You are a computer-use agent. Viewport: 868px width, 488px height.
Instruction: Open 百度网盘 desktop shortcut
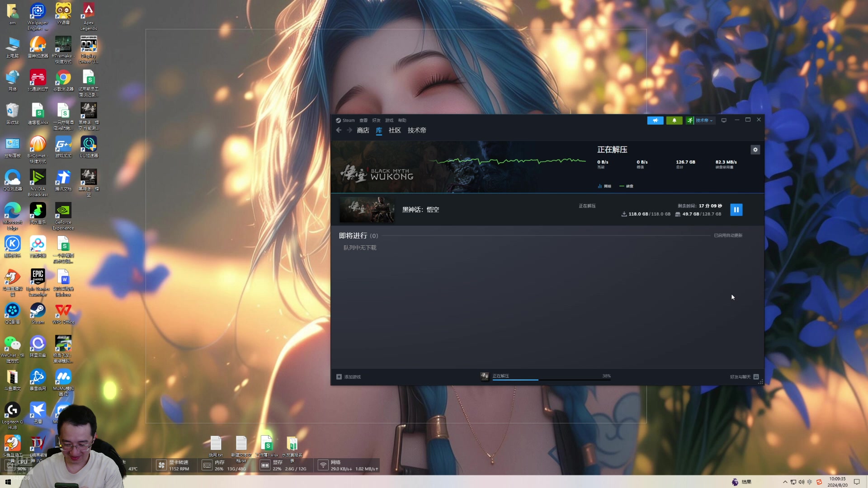point(38,247)
